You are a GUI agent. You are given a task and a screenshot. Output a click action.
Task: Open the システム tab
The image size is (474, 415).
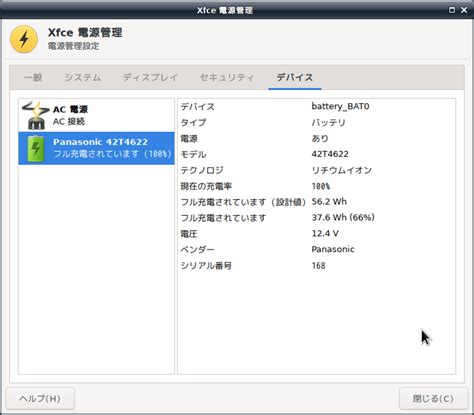pos(83,77)
